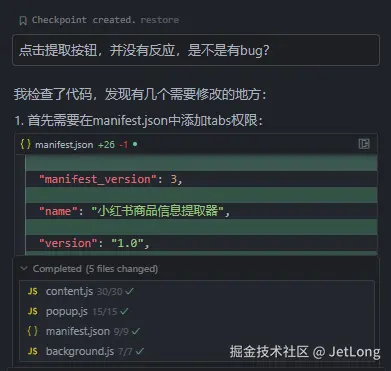Click the restore checkpoint link

coord(160,20)
